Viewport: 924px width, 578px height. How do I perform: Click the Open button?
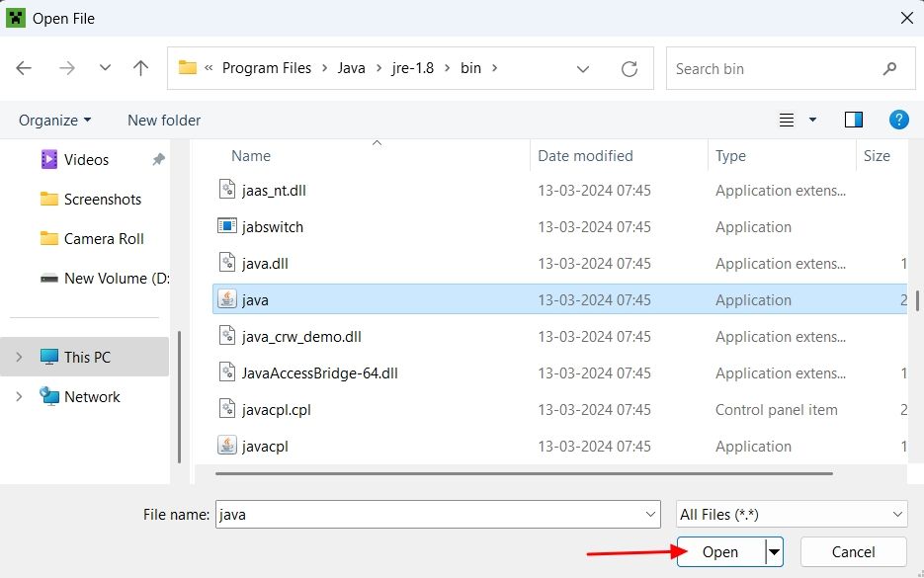click(721, 552)
